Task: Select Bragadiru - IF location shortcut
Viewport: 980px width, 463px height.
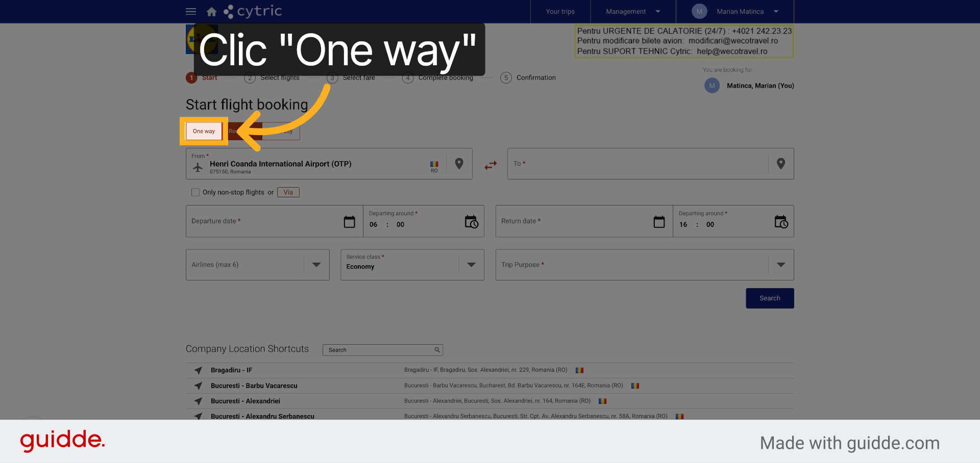Action: [x=231, y=370]
